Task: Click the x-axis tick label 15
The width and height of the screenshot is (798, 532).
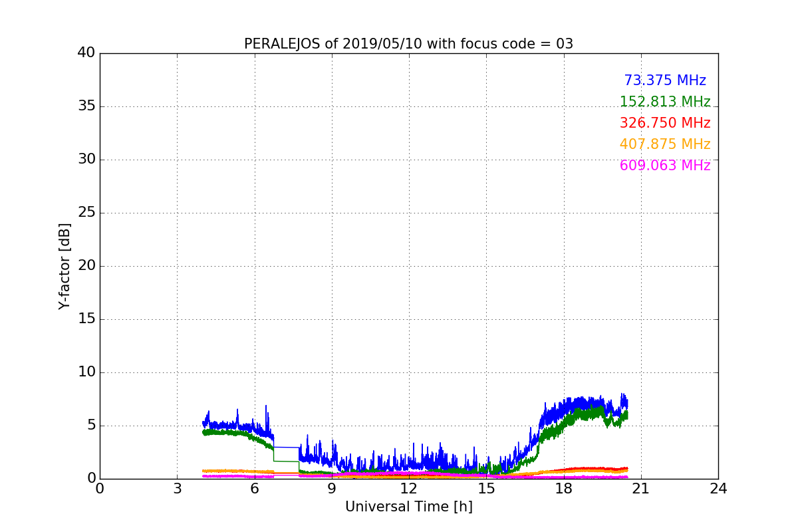Action: (x=486, y=489)
